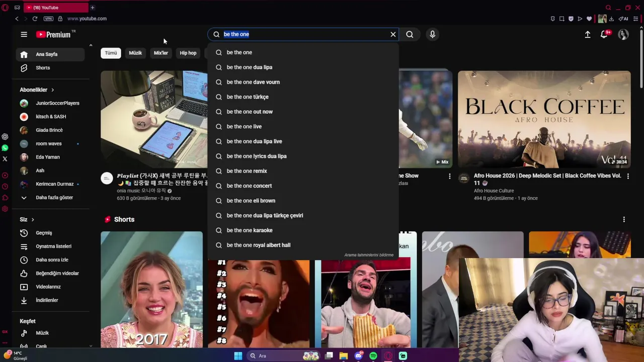Open the upload/create button
Screen dimensions: 644x362
(x=587, y=34)
